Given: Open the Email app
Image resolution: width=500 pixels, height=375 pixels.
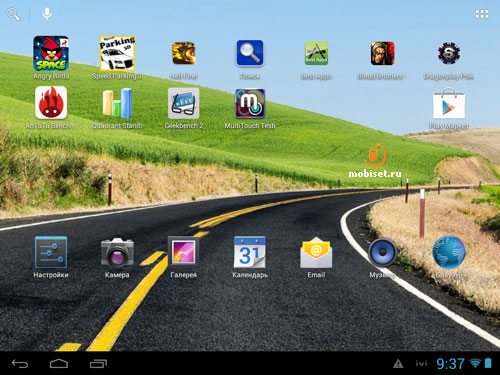Looking at the screenshot, I should [316, 252].
